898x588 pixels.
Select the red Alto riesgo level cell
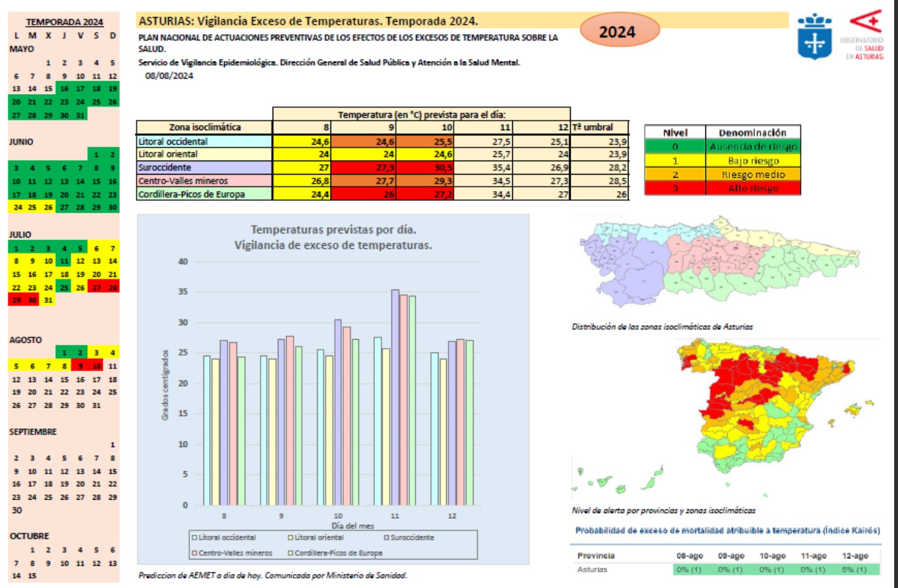point(752,189)
